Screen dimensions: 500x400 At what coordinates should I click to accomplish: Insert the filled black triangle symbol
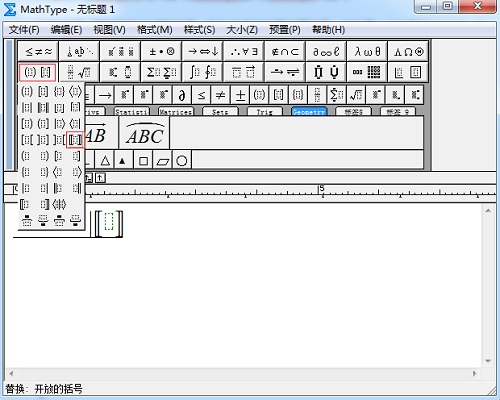coord(123,161)
